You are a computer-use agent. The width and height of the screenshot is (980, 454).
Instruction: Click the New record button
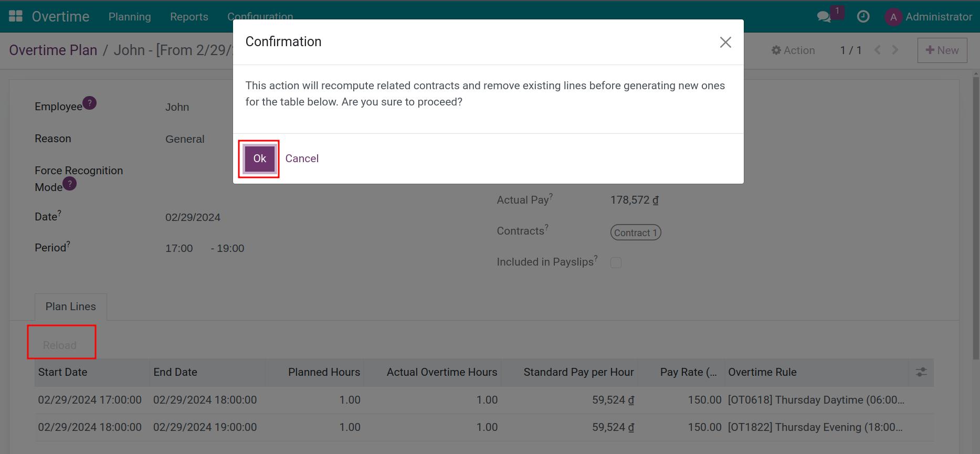tap(942, 50)
